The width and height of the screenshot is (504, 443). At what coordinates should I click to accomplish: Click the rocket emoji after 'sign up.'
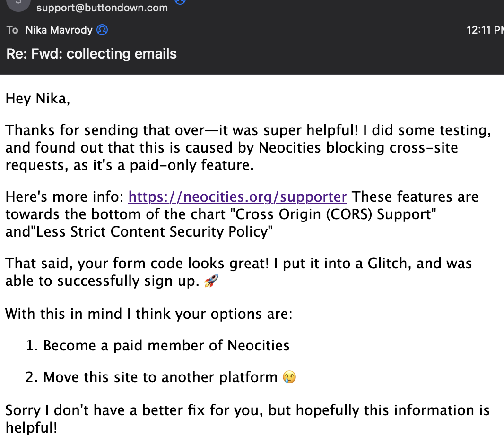(x=211, y=281)
